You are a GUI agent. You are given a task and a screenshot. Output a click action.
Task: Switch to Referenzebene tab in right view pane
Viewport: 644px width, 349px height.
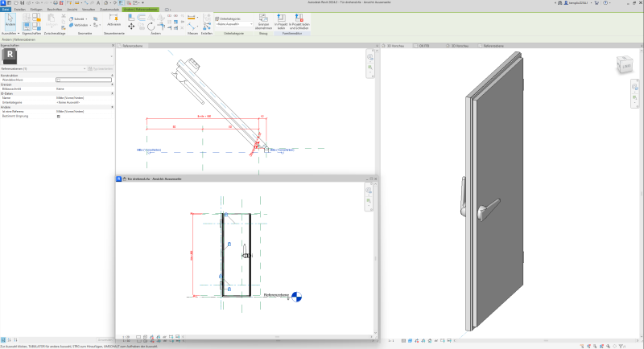[493, 46]
